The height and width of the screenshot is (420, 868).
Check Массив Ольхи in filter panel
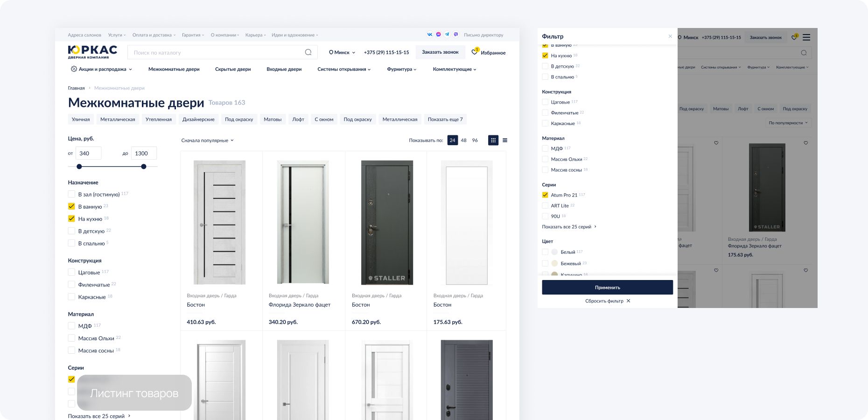[545, 159]
